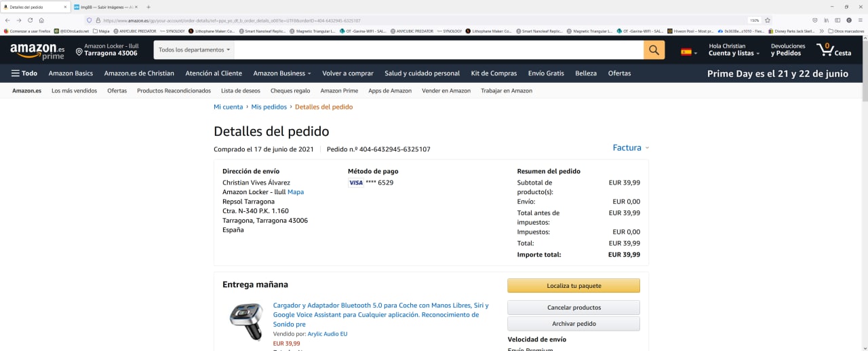Open the Firefox application menu
Screen dimensions: 868x351
click(x=861, y=20)
